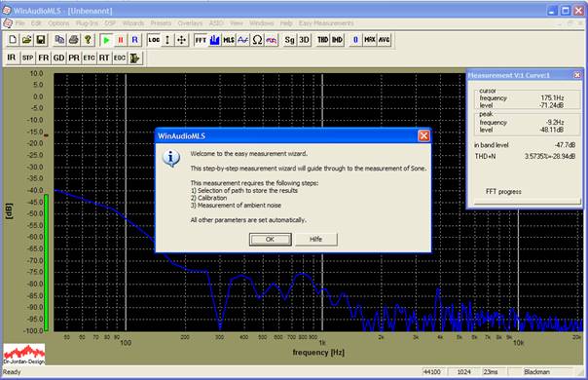This screenshot has height=380, width=588.
Task: Show the IR impulse response plot
Action: point(12,57)
